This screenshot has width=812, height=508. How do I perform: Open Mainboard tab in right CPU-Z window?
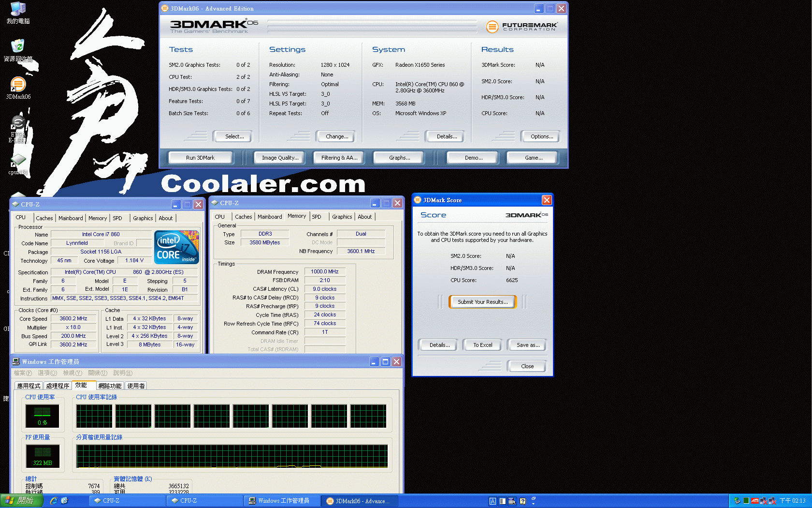[270, 217]
